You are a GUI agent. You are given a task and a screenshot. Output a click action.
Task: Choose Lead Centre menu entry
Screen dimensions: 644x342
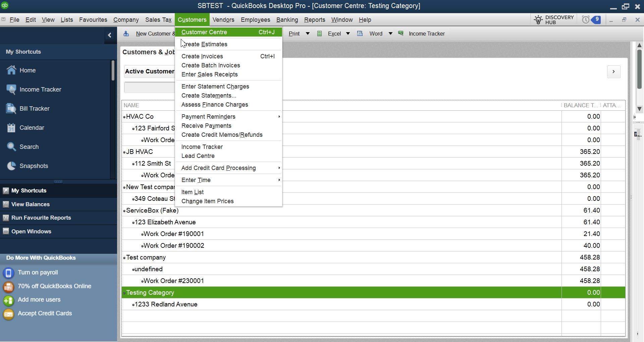(x=228, y=156)
